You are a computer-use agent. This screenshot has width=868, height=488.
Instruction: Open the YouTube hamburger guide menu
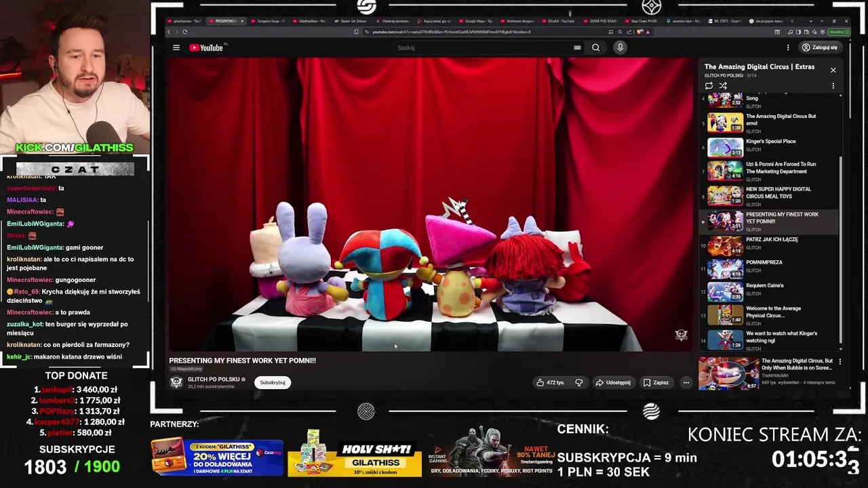pos(176,47)
